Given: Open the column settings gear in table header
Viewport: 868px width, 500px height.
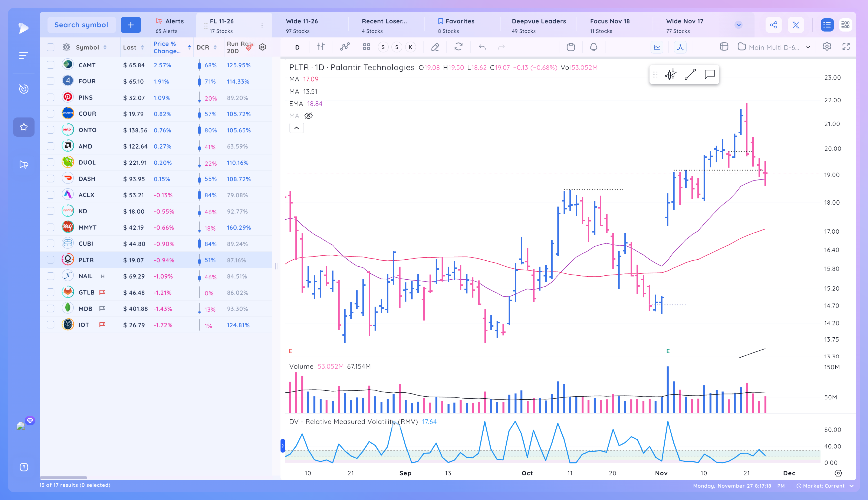Looking at the screenshot, I should click(x=262, y=47).
